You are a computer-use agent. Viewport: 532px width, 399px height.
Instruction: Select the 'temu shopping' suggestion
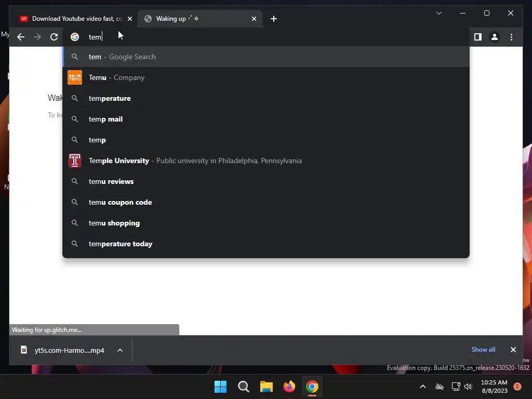point(266,223)
